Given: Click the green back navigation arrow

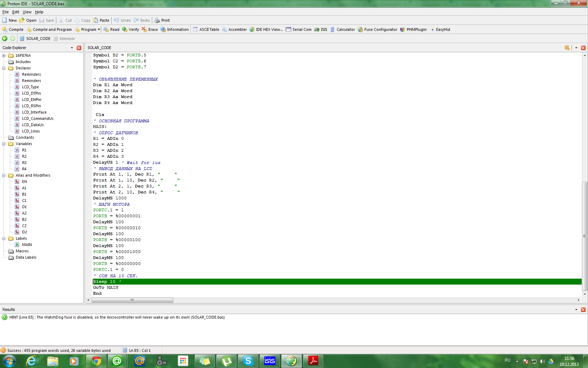Looking at the screenshot, I should 5,39.
